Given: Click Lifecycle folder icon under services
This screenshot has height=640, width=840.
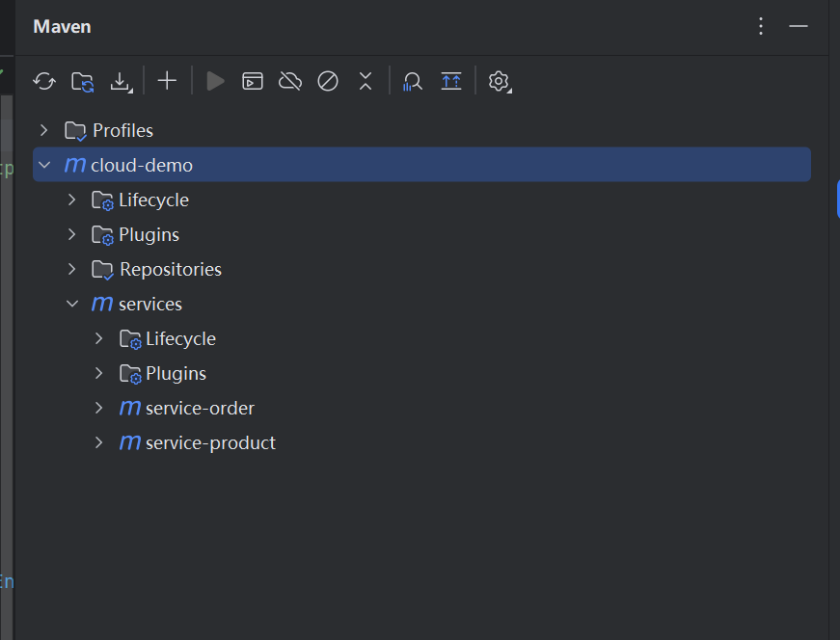Looking at the screenshot, I should [130, 339].
